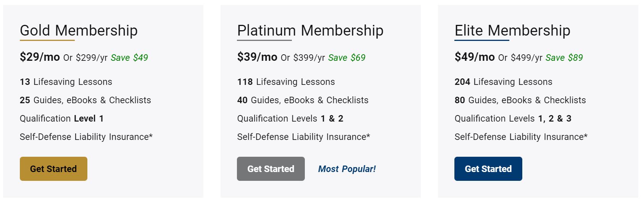Click Qualification Levels 1 & 2 text
644x203 pixels.
pyautogui.click(x=290, y=119)
